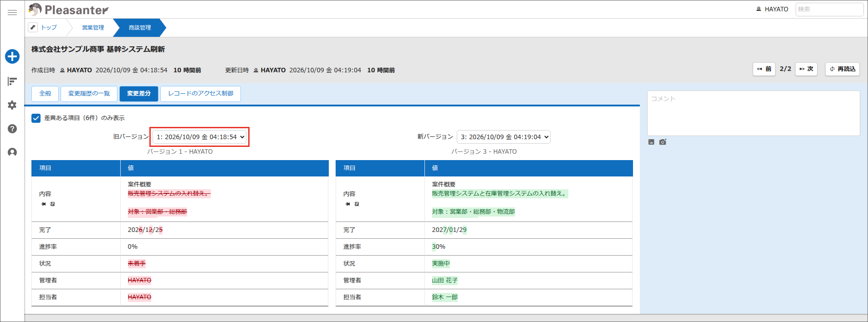Switch to the 全般 tab
This screenshot has width=868, height=322.
click(45, 94)
